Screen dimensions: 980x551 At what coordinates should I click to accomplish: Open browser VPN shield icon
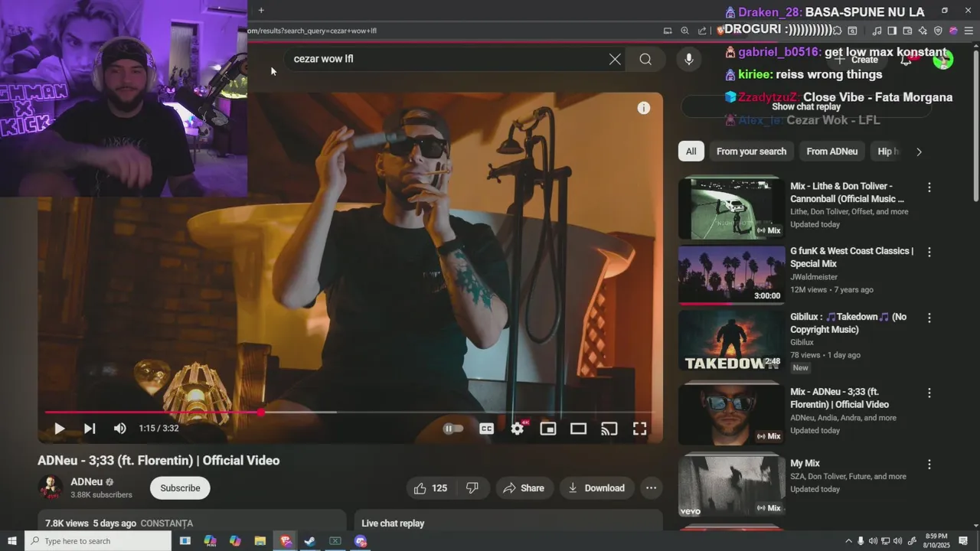pos(938,31)
